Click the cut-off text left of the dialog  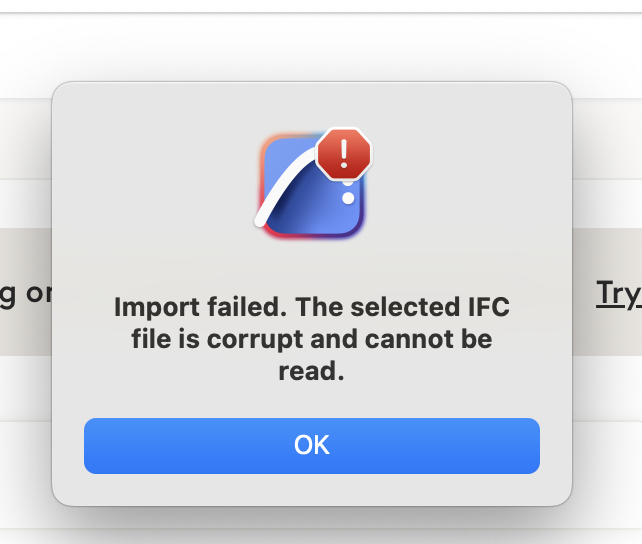(25, 295)
